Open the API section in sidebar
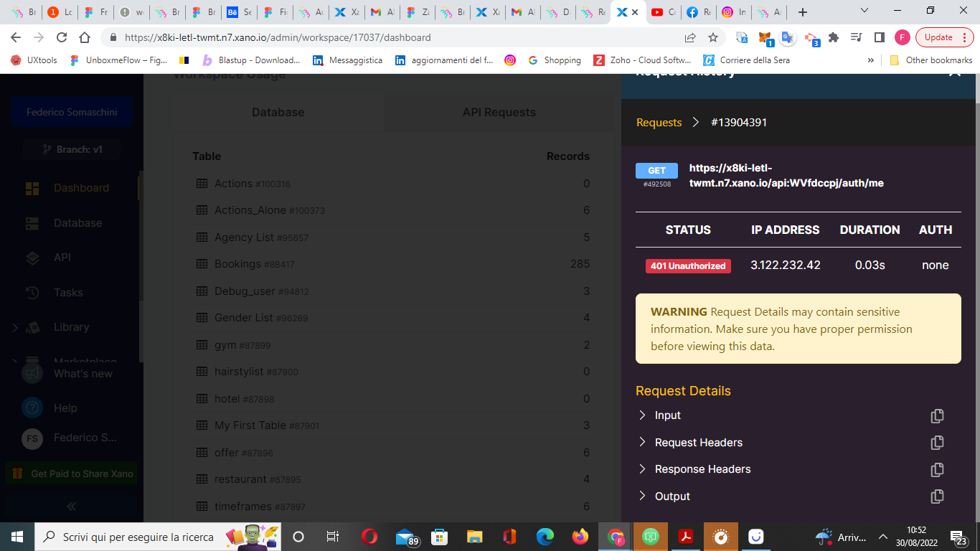Image resolution: width=980 pixels, height=551 pixels. (62, 258)
